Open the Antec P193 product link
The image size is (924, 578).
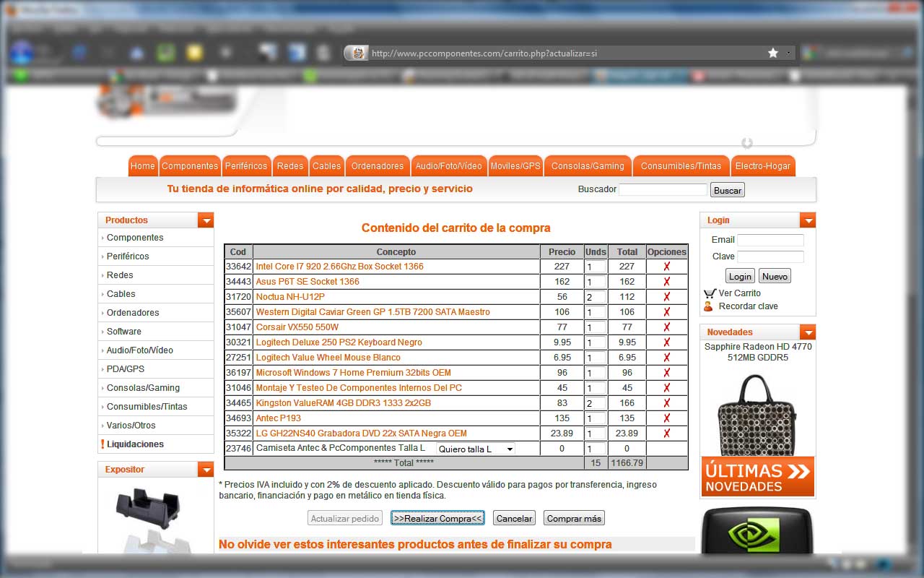point(279,418)
